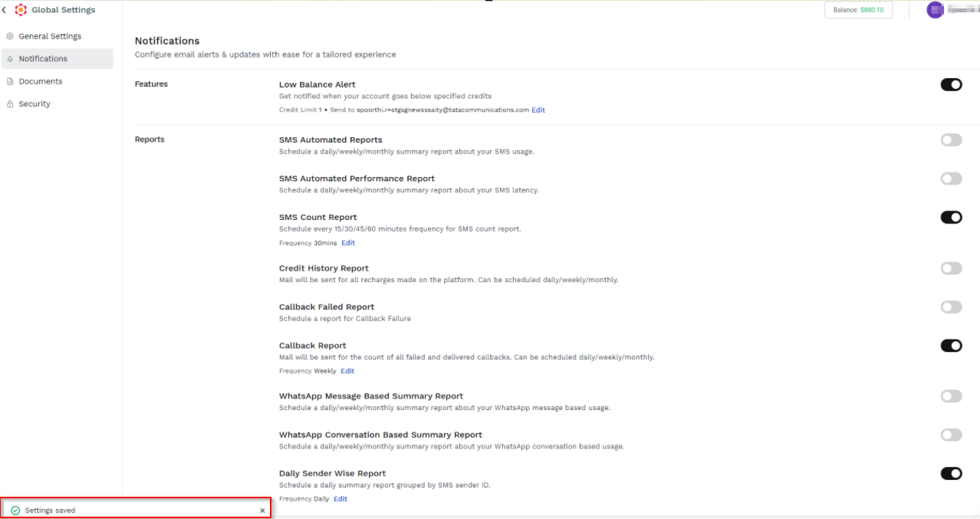Turn off the SMS Count Report toggle
980x519 pixels.
coord(951,217)
